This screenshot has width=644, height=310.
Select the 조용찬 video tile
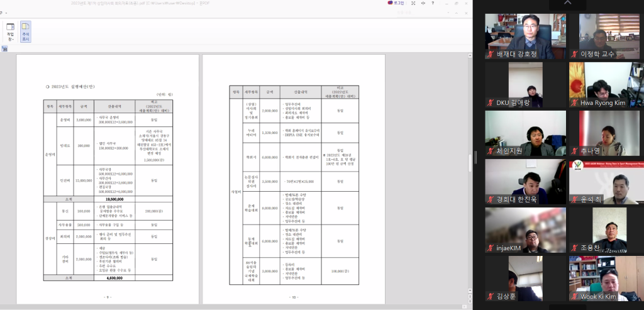point(606,230)
